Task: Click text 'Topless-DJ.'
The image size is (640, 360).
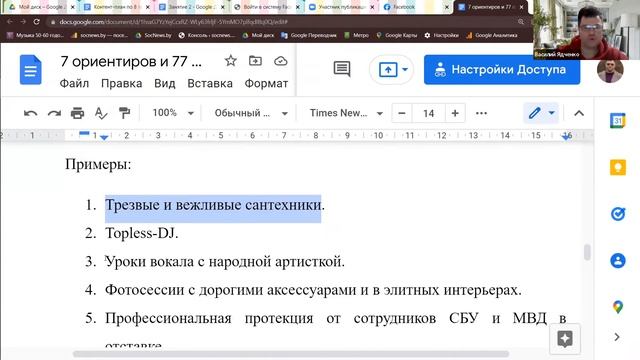Action: pyautogui.click(x=142, y=233)
